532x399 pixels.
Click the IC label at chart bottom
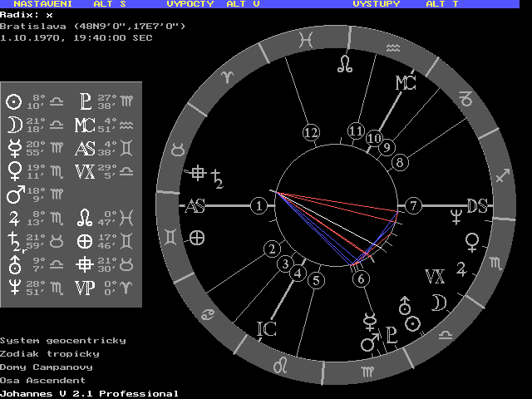coord(266,329)
